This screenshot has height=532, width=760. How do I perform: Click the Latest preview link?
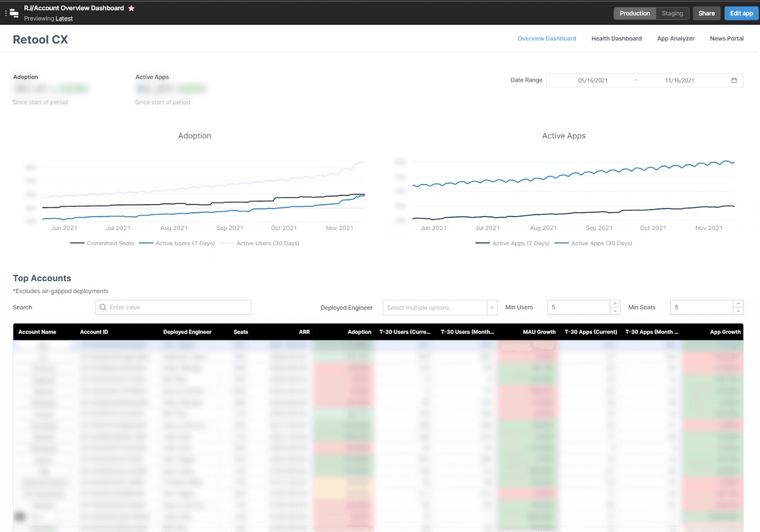coord(64,18)
